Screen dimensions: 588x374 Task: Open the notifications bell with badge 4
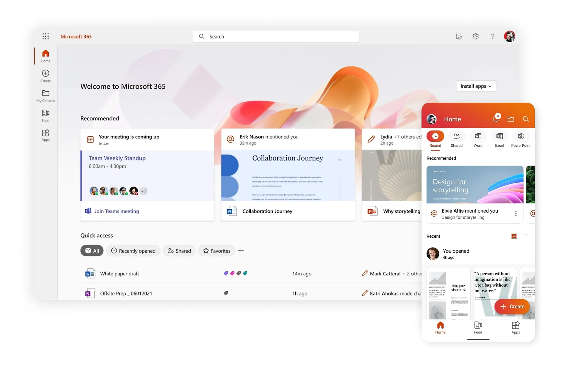(496, 118)
